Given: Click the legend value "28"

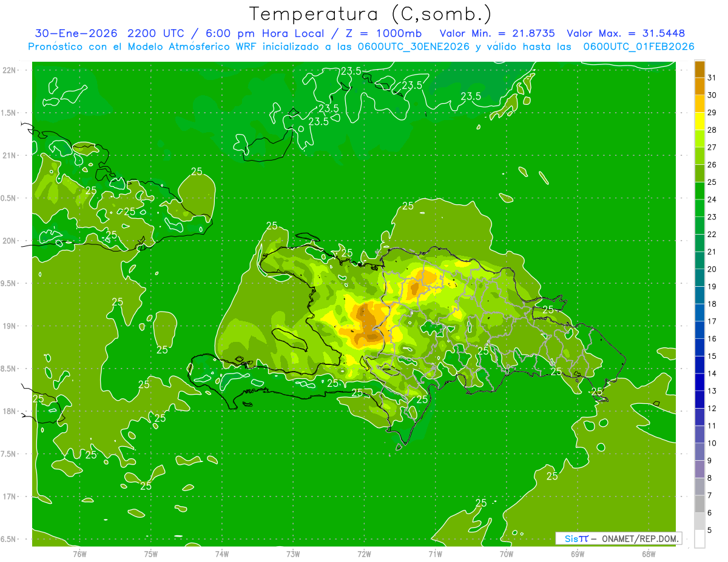Looking at the screenshot, I should [712, 130].
